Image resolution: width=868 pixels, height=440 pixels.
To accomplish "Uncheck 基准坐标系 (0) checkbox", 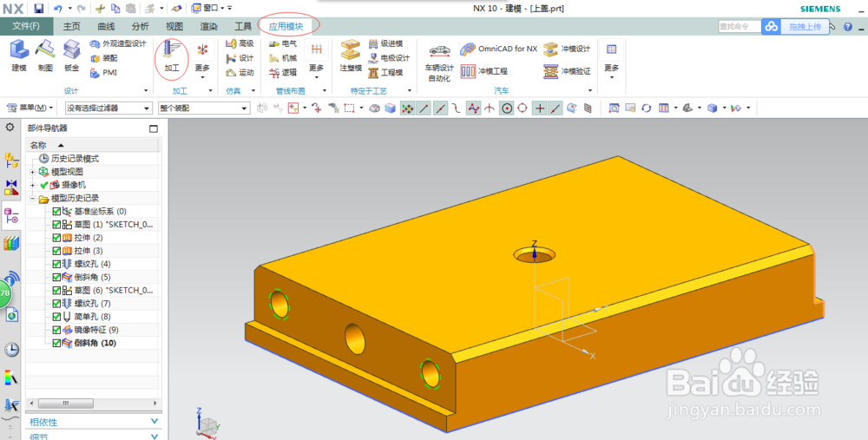I will tap(56, 212).
